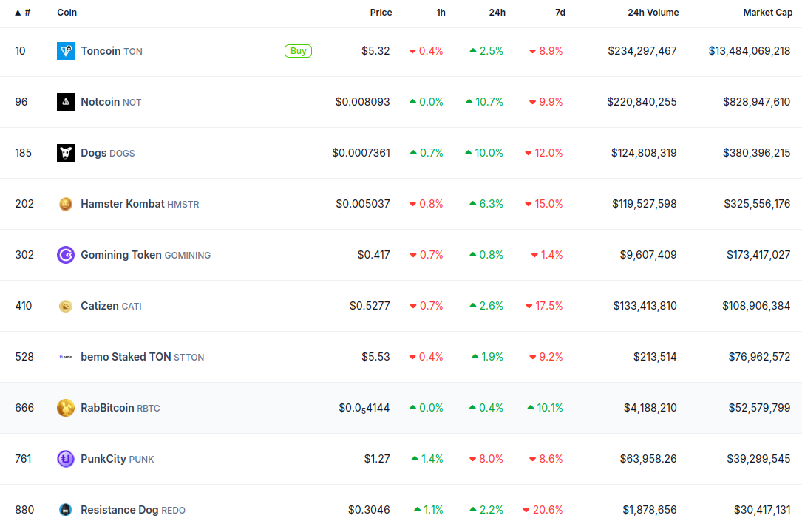802x532 pixels.
Task: Open the Notcoin NOT coin link
Action: 110,102
